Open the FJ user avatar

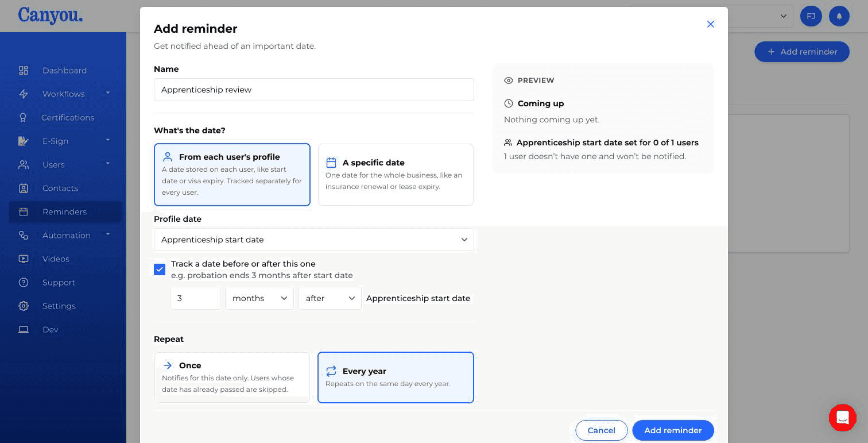(811, 16)
